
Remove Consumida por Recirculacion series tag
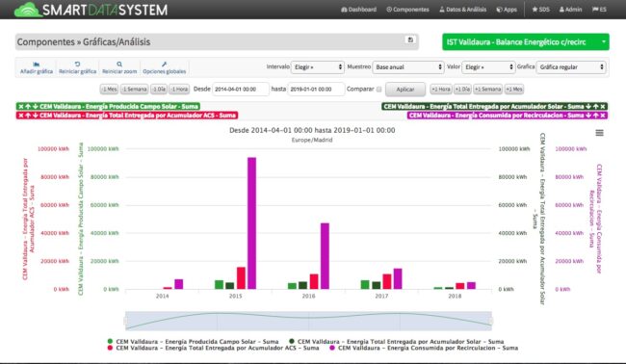click(603, 116)
